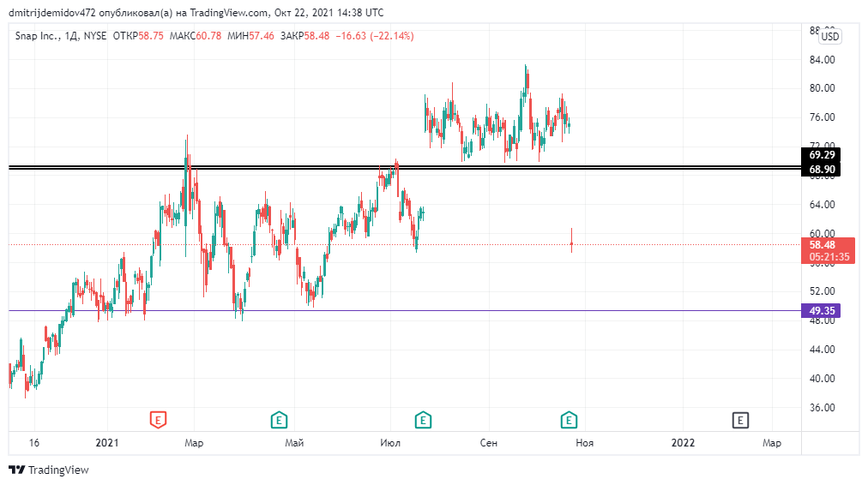Click the 36.00 price axis label
Viewport: 868px width, 485px height.
click(x=822, y=408)
